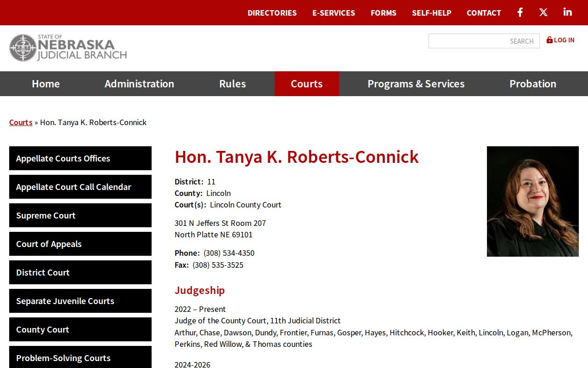The height and width of the screenshot is (368, 588).
Task: Go to Court of Appeals sidebar link
Action: coord(80,244)
